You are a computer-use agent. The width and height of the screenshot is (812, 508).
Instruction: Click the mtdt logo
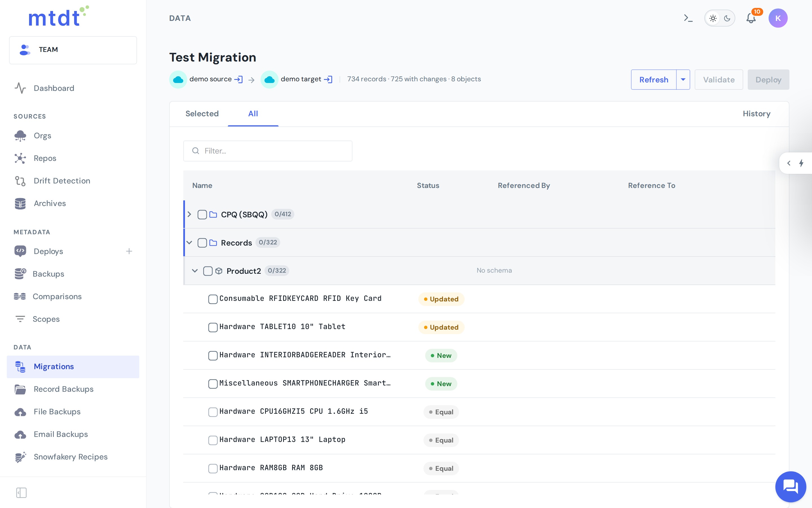(59, 16)
